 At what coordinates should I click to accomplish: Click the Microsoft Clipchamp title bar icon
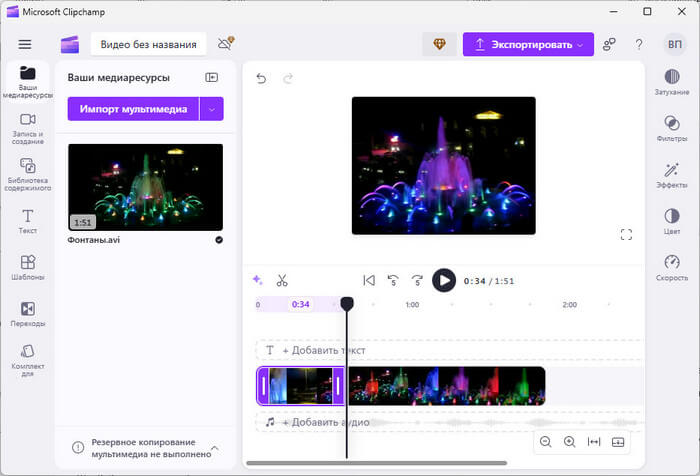coord(12,12)
